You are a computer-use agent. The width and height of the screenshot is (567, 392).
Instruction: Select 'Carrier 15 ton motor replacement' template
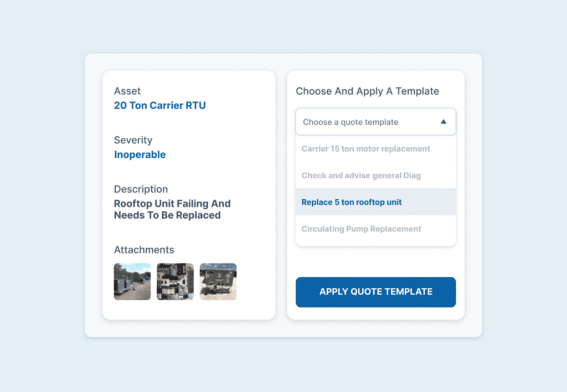pos(366,149)
